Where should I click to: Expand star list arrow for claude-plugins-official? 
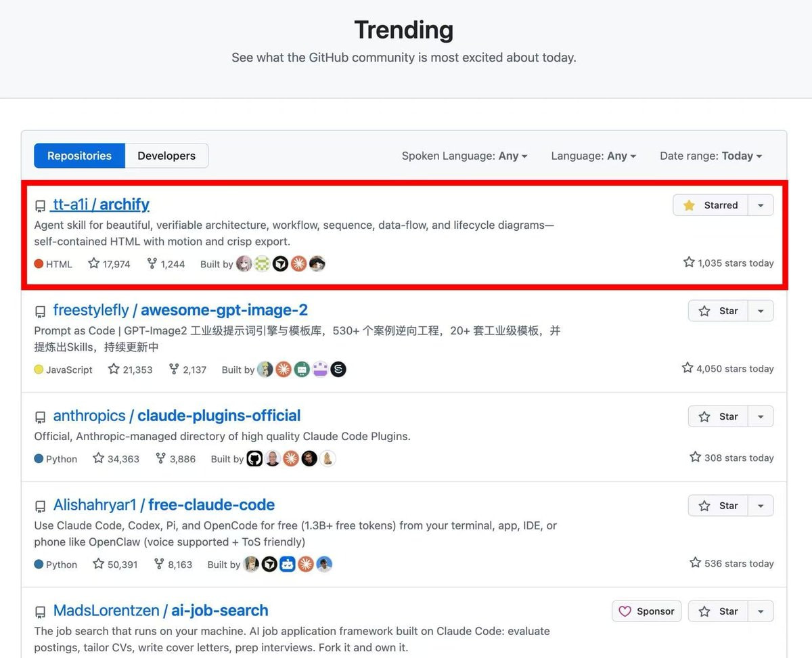click(x=761, y=416)
